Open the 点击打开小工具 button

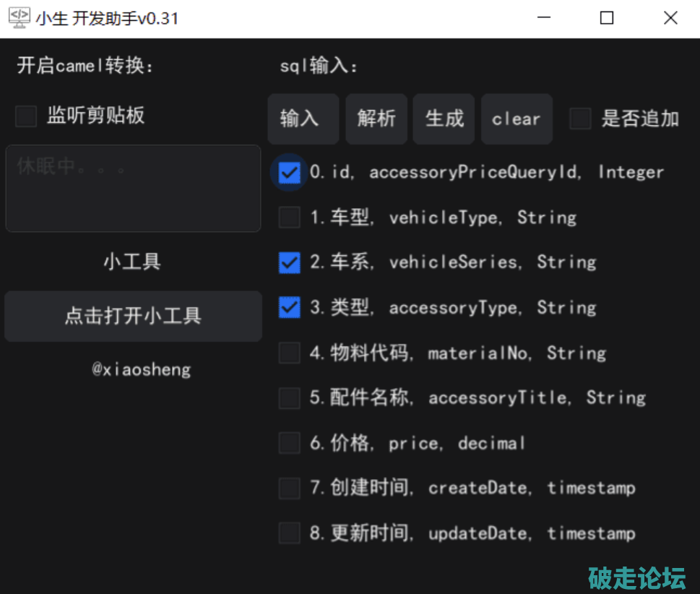coord(133,316)
